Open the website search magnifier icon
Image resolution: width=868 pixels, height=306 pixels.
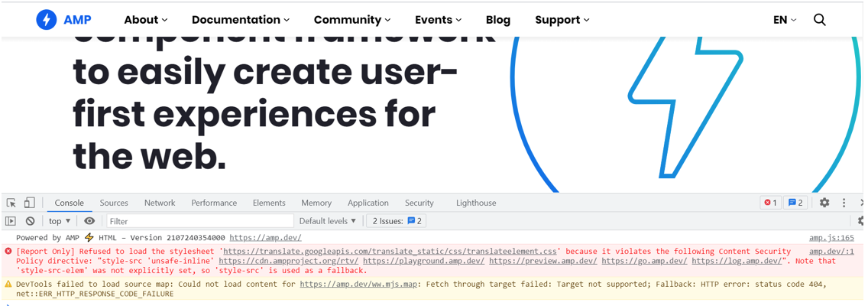pos(819,20)
